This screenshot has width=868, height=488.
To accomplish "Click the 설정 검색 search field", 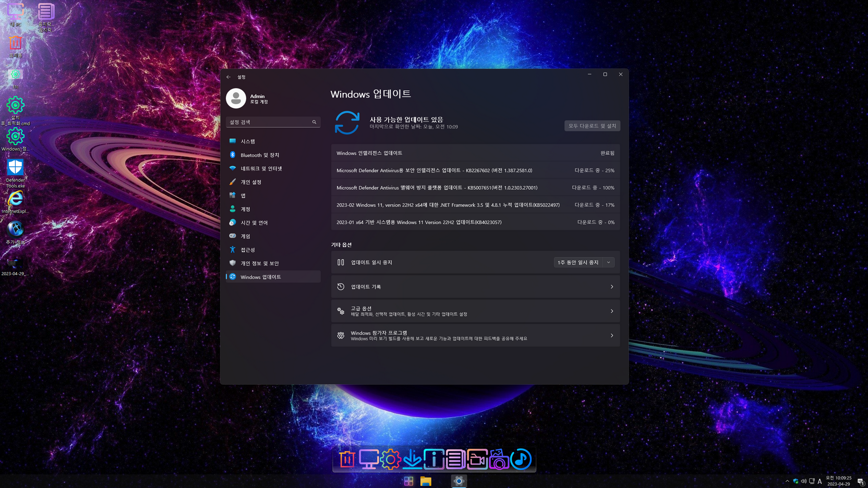I will pyautogui.click(x=273, y=122).
